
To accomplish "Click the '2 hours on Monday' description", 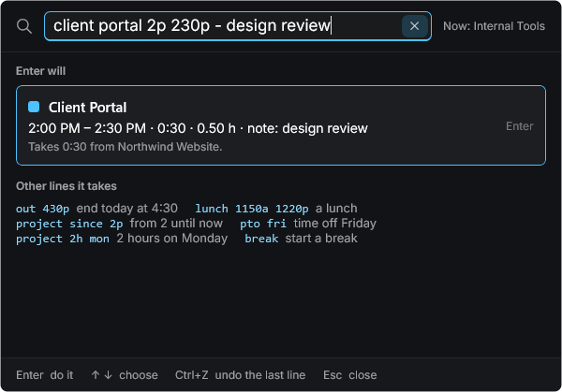I will click(172, 239).
